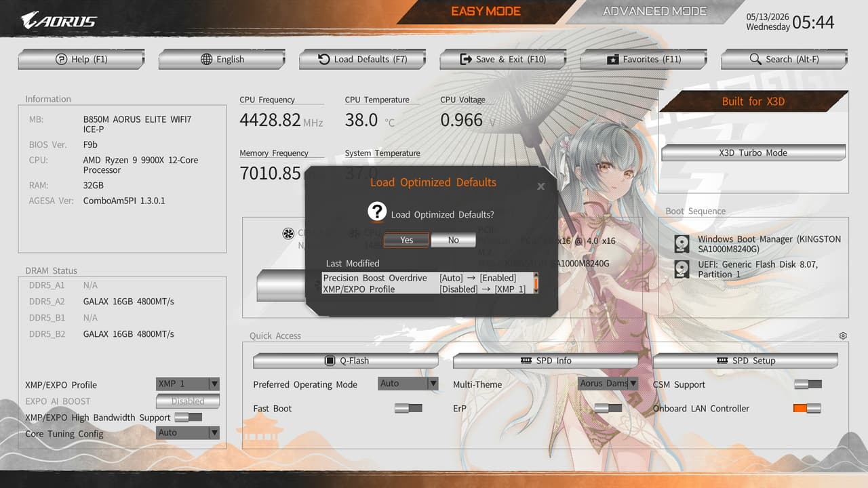Disable the Onboard LAN Controller switch

click(x=807, y=408)
